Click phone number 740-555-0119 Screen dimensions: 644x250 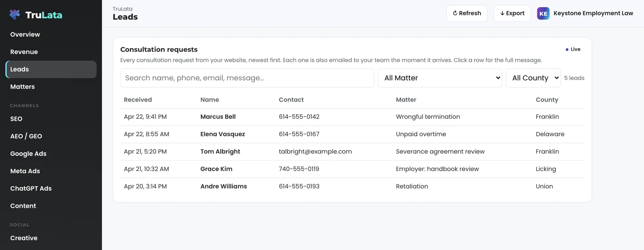pos(299,169)
